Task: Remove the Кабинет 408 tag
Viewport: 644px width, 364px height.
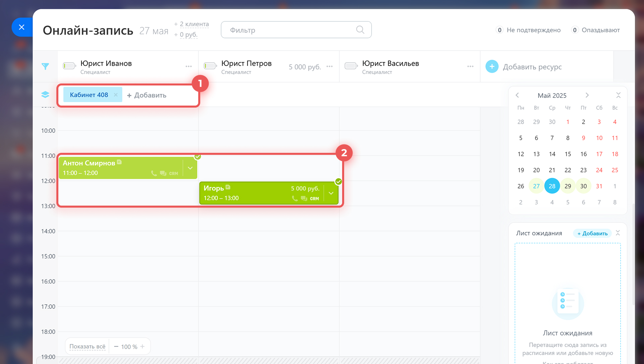Action: [x=116, y=95]
